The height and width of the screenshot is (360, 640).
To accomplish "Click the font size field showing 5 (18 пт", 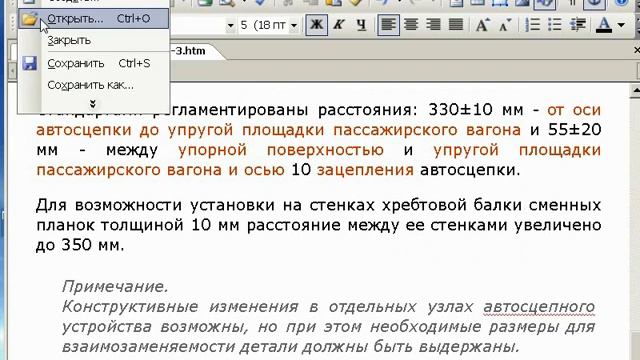I will pos(263,26).
